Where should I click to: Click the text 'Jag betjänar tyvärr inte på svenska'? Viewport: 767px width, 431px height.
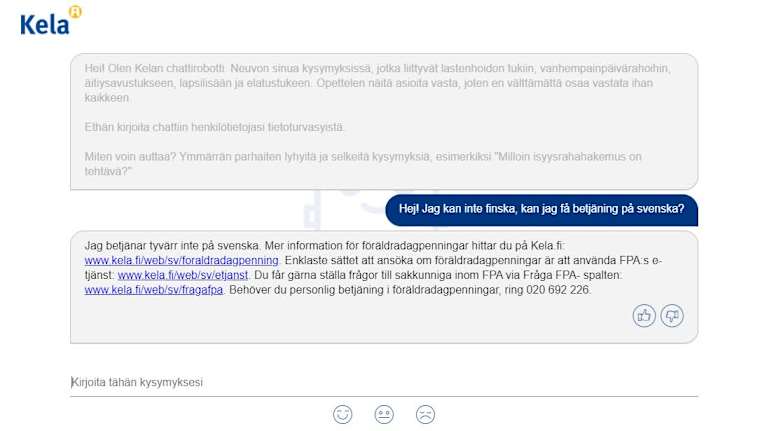click(x=172, y=246)
